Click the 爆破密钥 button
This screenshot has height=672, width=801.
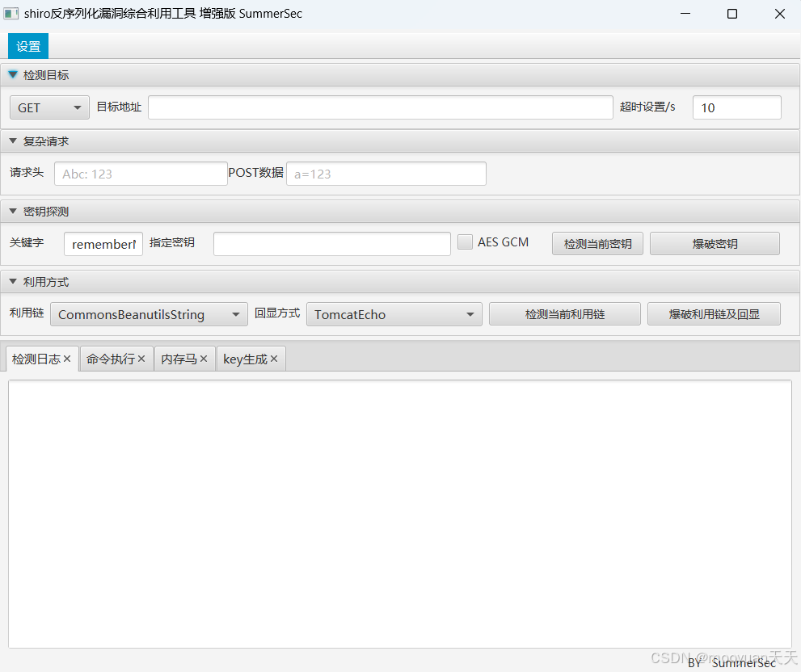[x=715, y=244]
